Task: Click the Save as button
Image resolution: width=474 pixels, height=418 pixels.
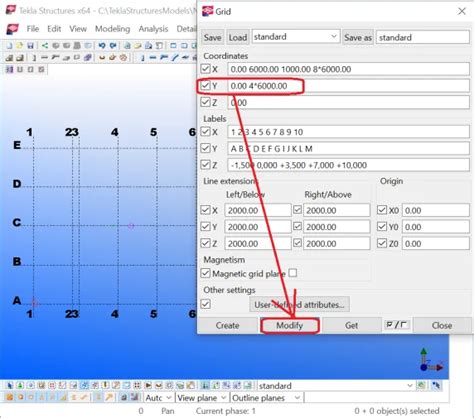Action: point(358,37)
